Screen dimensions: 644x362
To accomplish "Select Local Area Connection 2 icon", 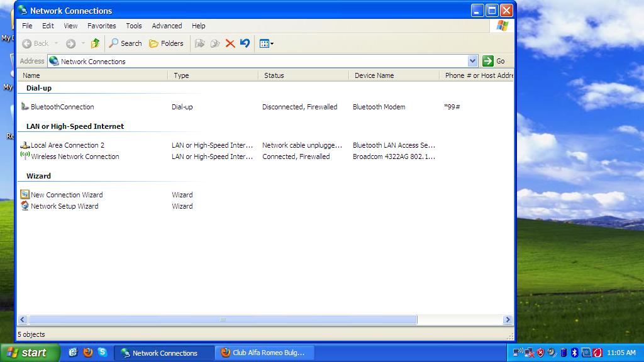I will (x=25, y=145).
